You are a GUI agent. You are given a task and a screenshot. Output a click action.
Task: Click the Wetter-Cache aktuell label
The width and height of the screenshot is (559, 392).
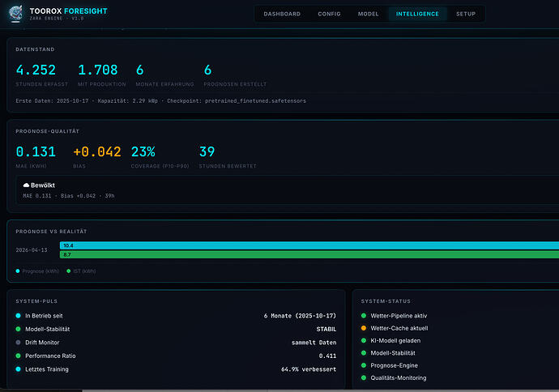pos(399,328)
